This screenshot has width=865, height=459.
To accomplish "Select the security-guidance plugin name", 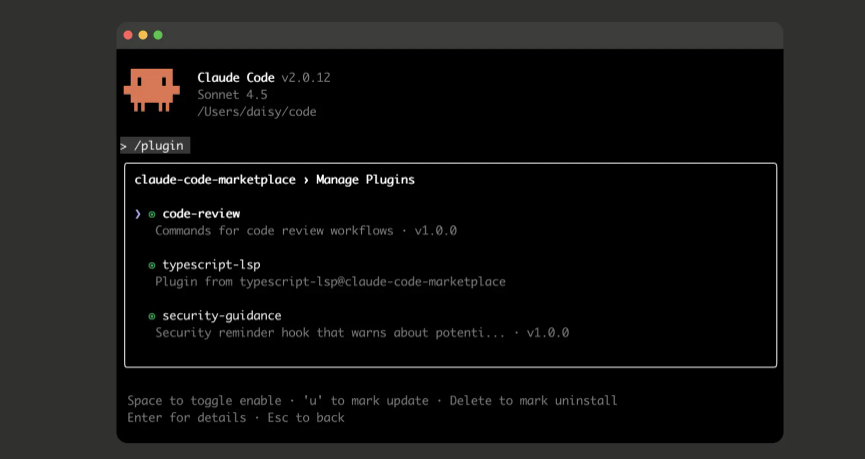I will [x=221, y=316].
